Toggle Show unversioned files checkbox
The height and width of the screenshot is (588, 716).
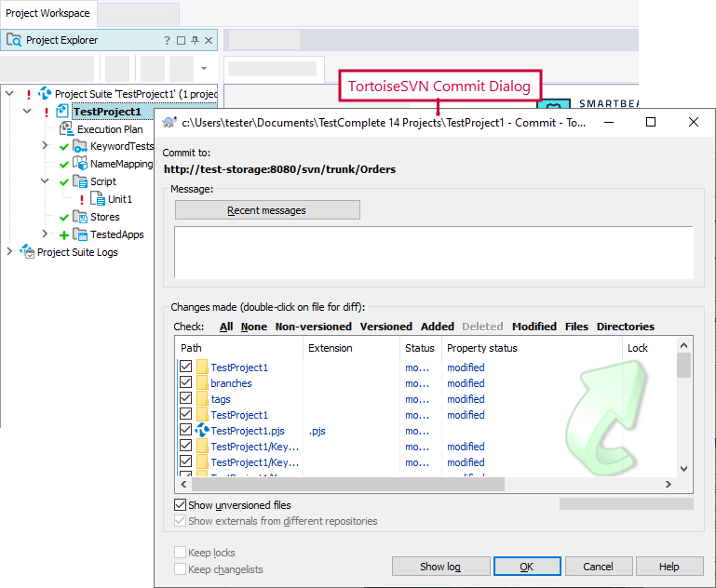(x=181, y=505)
